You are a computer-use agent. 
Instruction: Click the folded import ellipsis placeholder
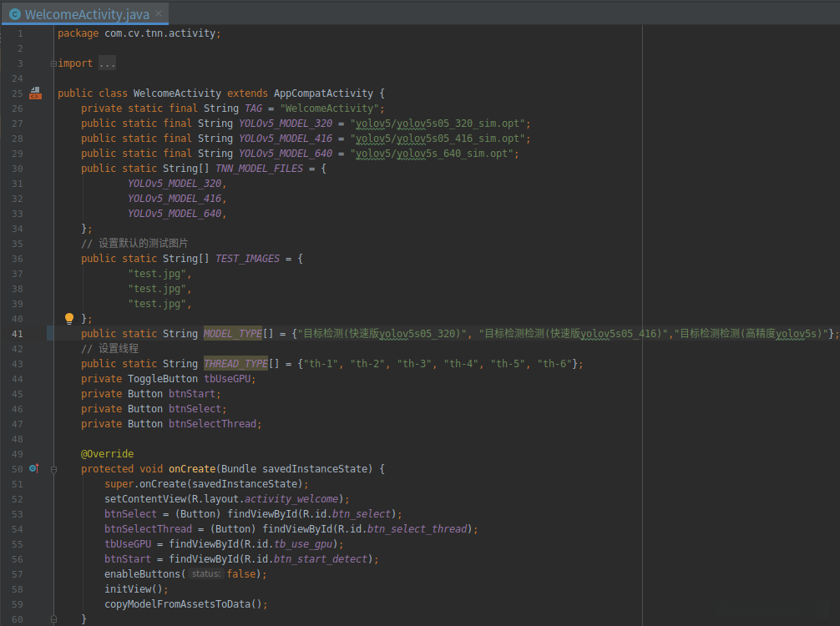click(107, 63)
